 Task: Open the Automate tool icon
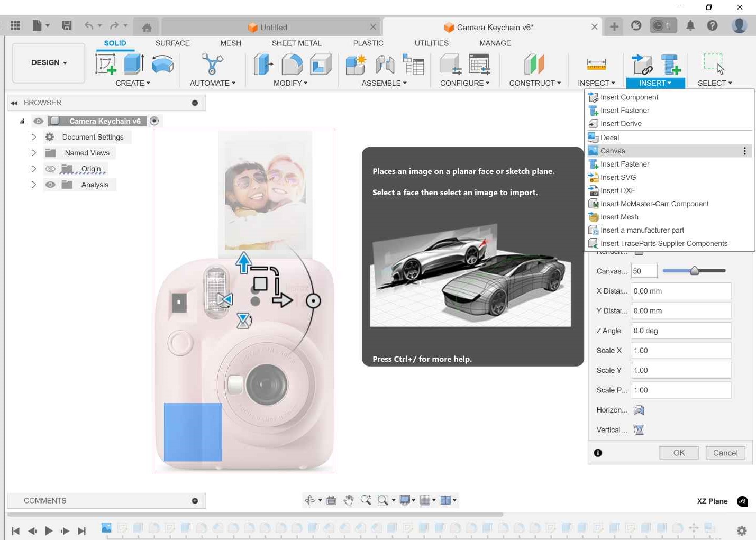tap(212, 64)
